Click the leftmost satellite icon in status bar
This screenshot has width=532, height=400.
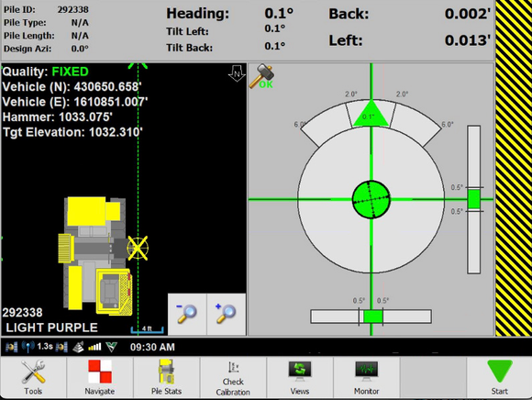point(11,347)
